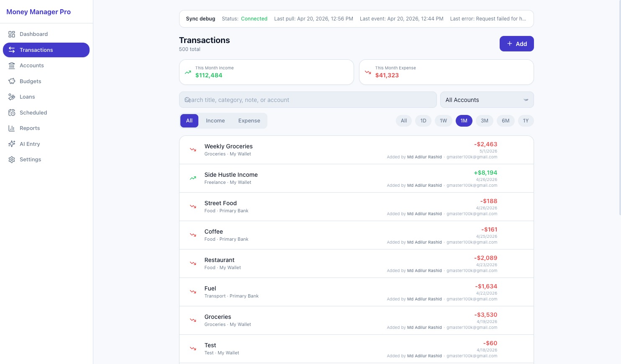The width and height of the screenshot is (621, 364).
Task: Expand the truncated Last error message
Action: [488, 18]
